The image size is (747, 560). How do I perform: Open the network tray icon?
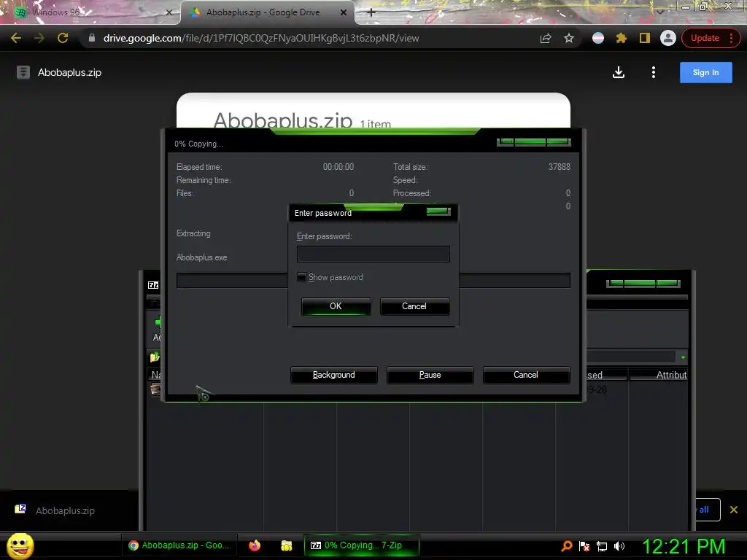[602, 546]
